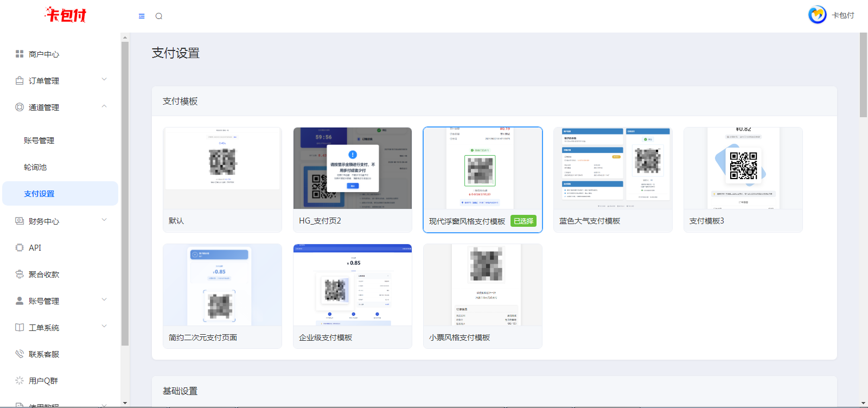Go to 轮询池 menu item
Viewport: 868px width, 408px height.
coord(35,167)
